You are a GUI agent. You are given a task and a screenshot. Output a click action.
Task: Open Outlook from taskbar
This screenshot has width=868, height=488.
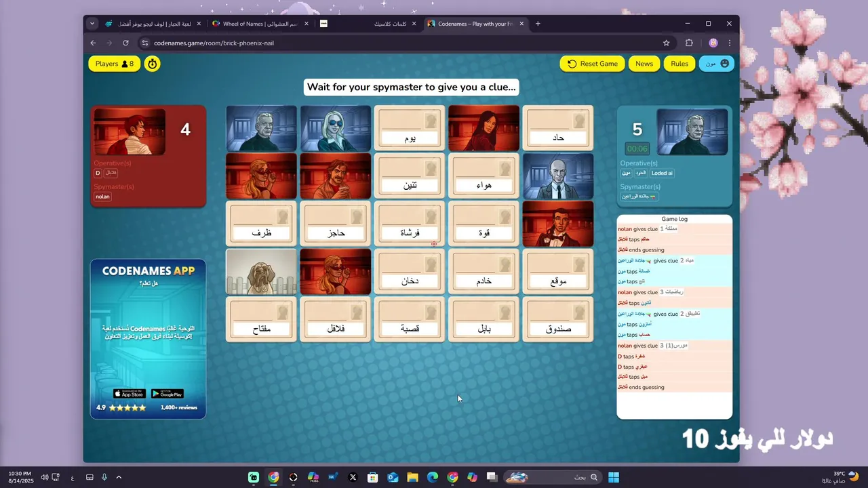click(x=393, y=477)
